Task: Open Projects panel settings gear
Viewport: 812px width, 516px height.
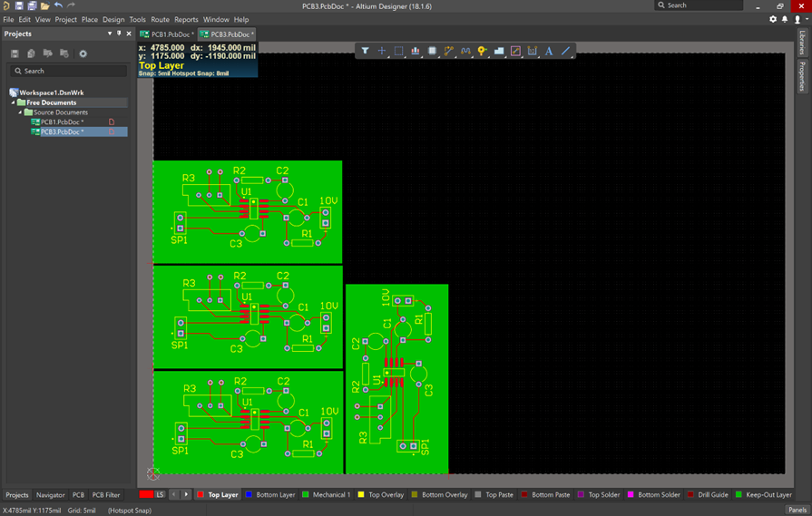Action: click(83, 54)
